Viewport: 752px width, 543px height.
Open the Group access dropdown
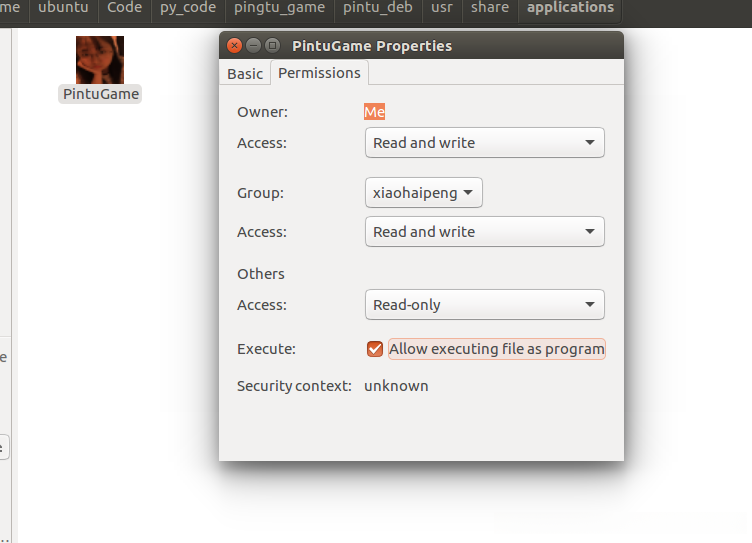[484, 232]
